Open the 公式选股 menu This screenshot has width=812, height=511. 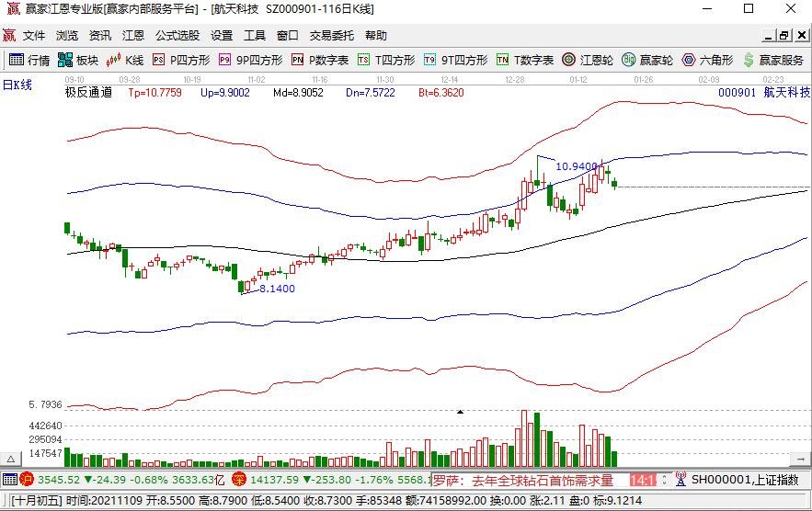point(177,35)
